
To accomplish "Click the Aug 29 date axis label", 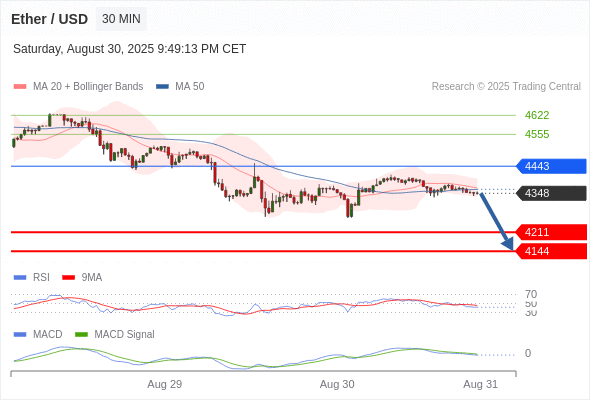I will pyautogui.click(x=164, y=384).
